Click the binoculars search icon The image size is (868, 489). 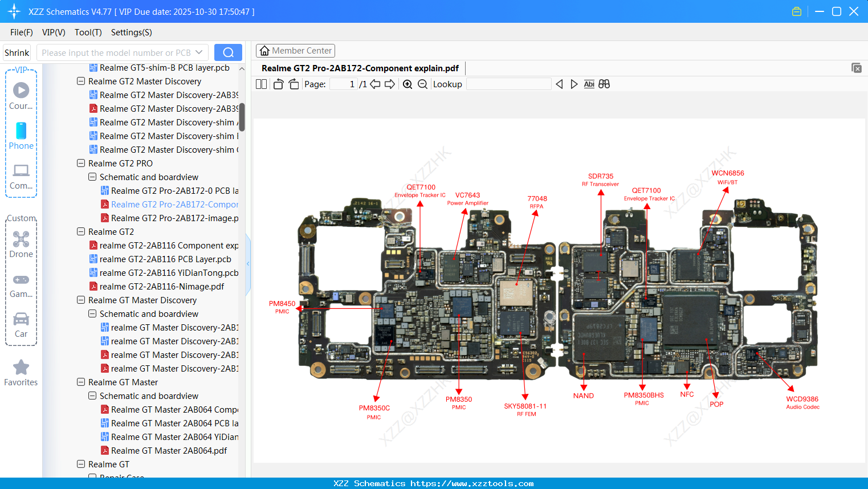604,84
